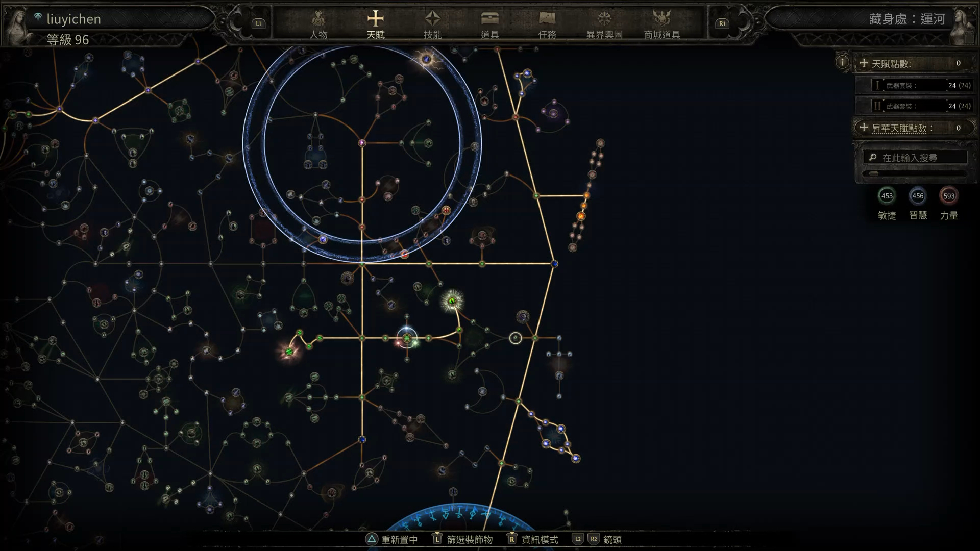Click the 智慧 intelligence 456 attribute icon

click(918, 196)
